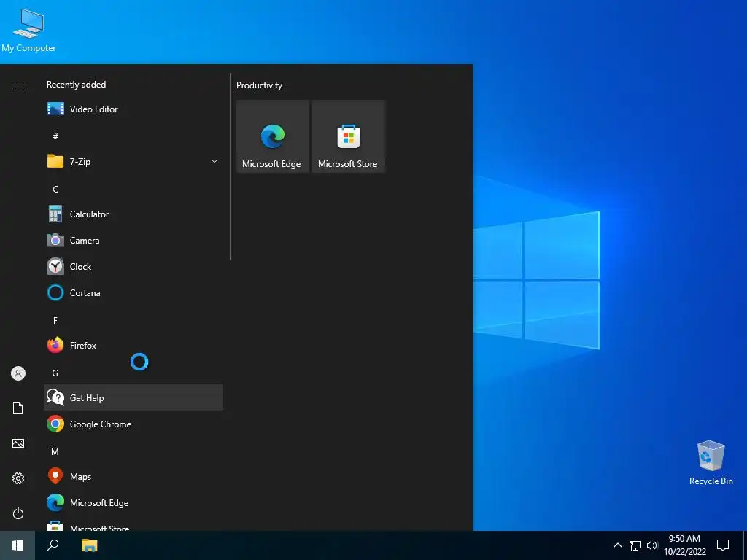Open Microsoft Edge in the app list
The image size is (747, 560).
click(x=133, y=503)
